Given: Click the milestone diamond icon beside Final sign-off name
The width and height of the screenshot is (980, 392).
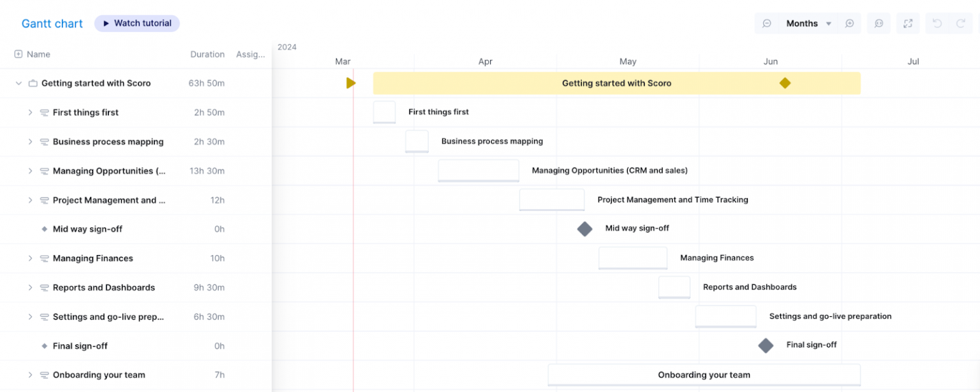Looking at the screenshot, I should [45, 346].
